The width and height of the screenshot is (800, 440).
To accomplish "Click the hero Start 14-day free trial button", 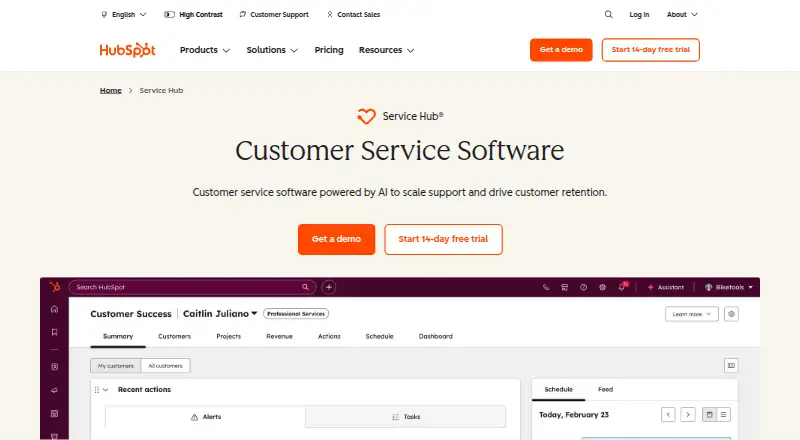I will 443,239.
